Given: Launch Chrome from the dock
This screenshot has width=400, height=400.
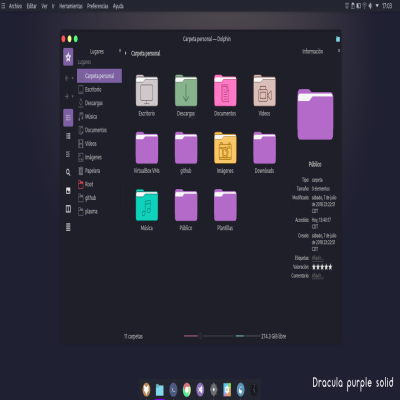Looking at the screenshot, I should [x=187, y=389].
